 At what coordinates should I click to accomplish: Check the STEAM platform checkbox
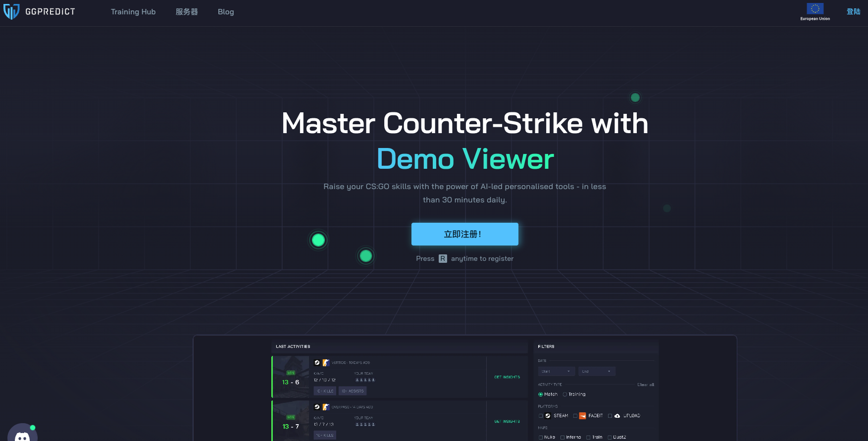[x=541, y=416]
